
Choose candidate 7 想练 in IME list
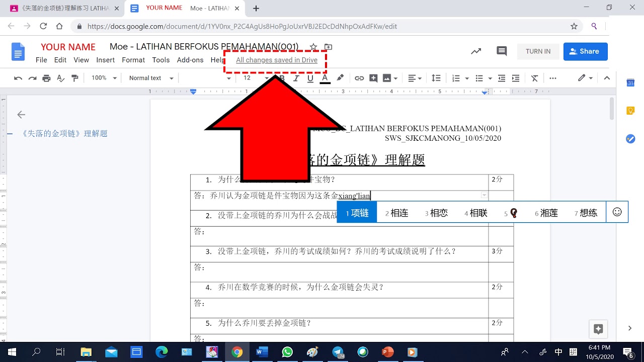click(586, 213)
